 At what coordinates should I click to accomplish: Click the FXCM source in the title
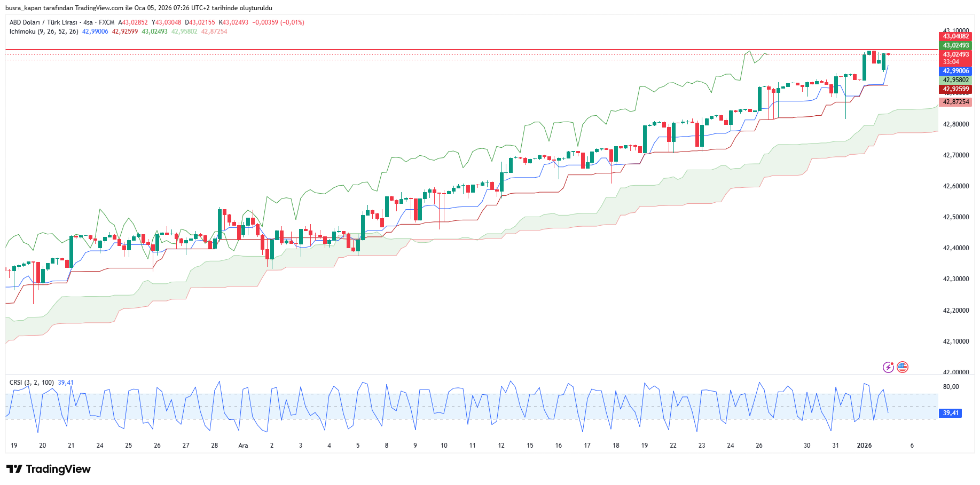click(106, 22)
